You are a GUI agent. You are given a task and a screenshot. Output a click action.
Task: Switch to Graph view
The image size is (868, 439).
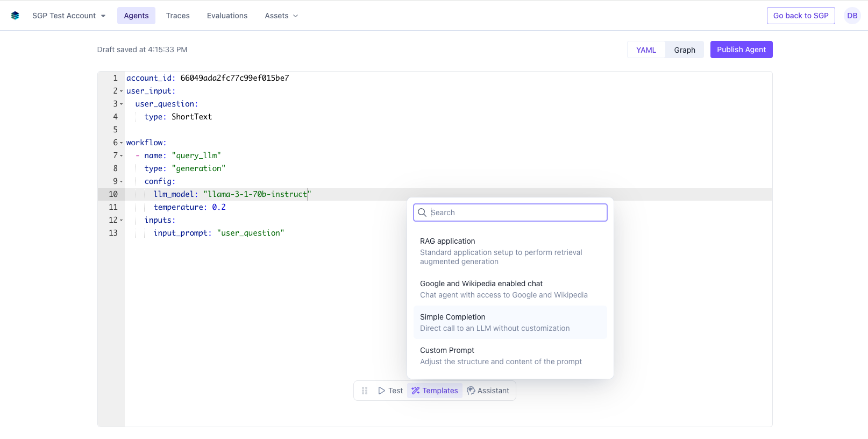click(x=685, y=50)
